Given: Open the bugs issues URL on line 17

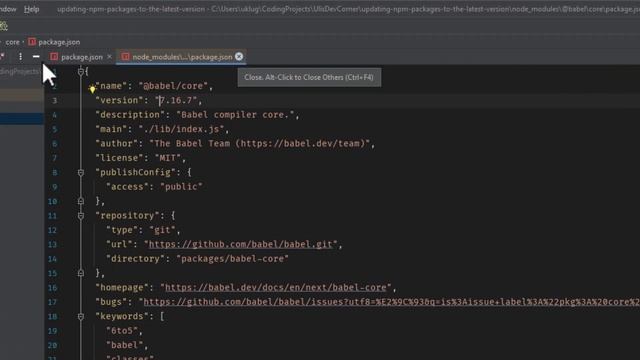Looking at the screenshot, I should pyautogui.click(x=391, y=302).
